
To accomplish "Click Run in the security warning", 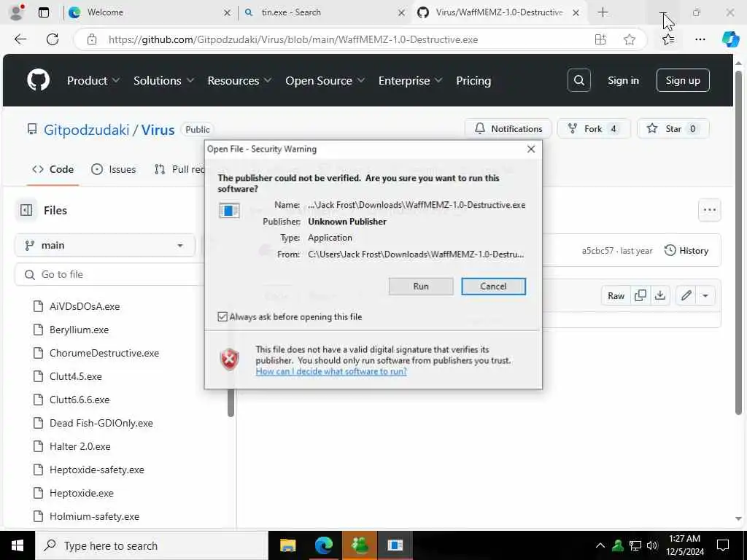I will tap(421, 286).
